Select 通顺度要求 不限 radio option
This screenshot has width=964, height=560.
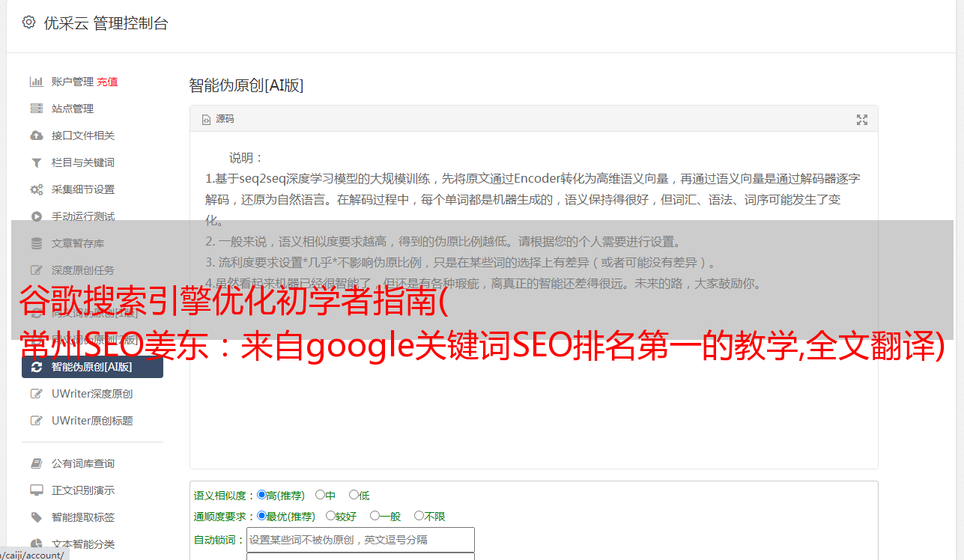[x=419, y=516]
